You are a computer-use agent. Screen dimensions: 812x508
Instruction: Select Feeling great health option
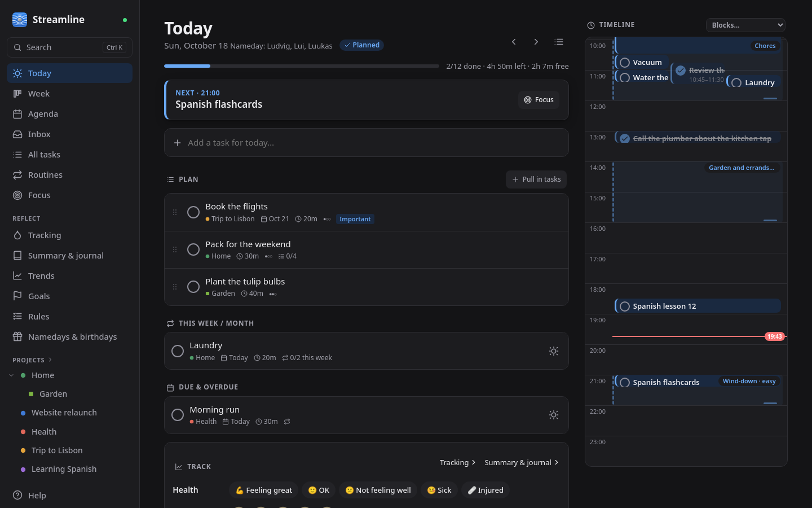click(263, 490)
